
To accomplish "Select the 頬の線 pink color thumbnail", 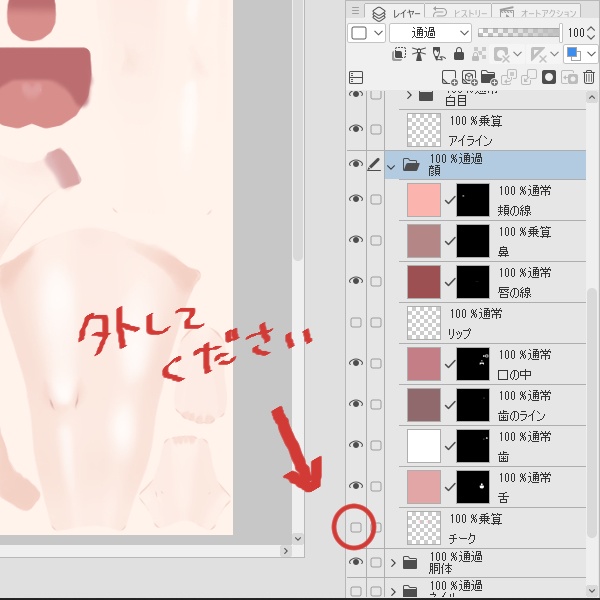I will (424, 200).
